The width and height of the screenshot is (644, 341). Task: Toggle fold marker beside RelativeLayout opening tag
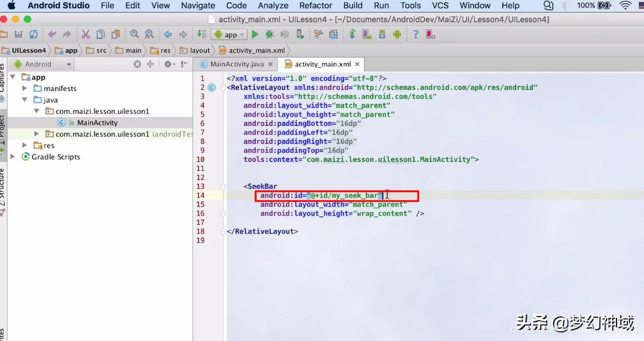pos(223,87)
